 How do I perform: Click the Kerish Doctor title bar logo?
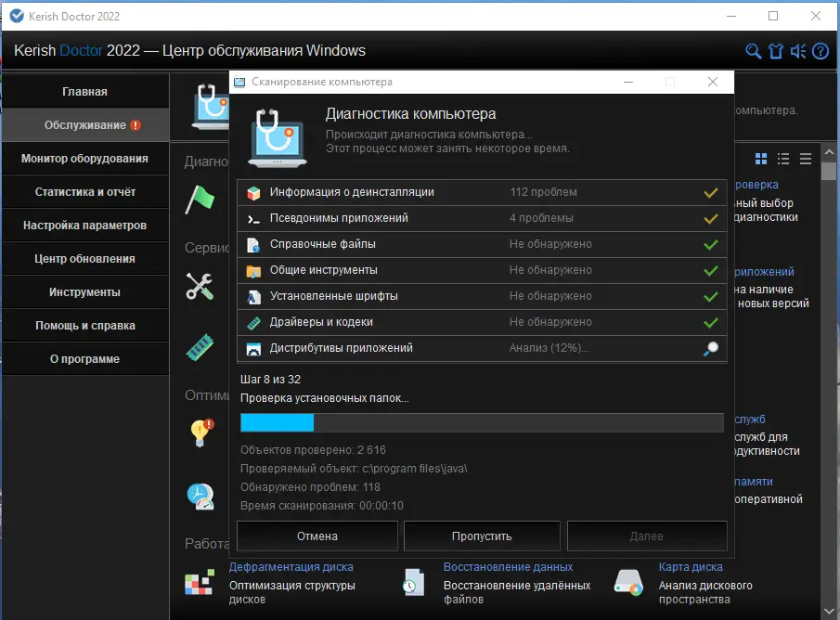tap(17, 16)
